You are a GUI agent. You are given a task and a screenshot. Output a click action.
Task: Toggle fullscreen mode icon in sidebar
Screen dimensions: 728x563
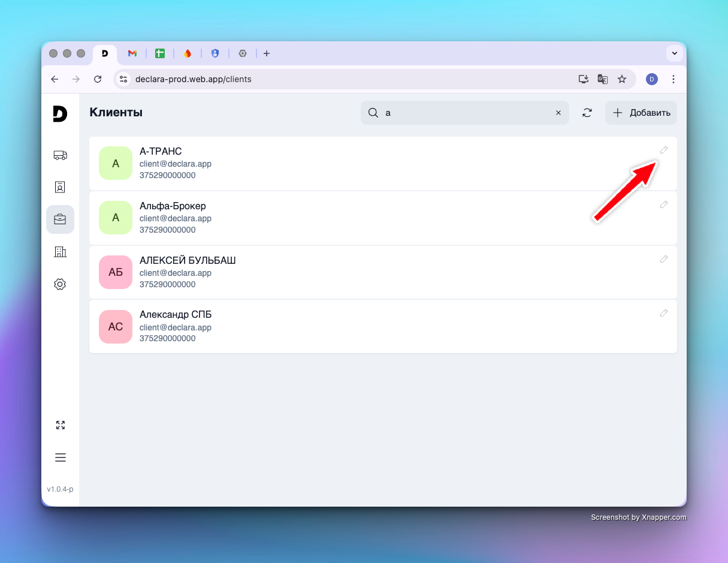60,425
